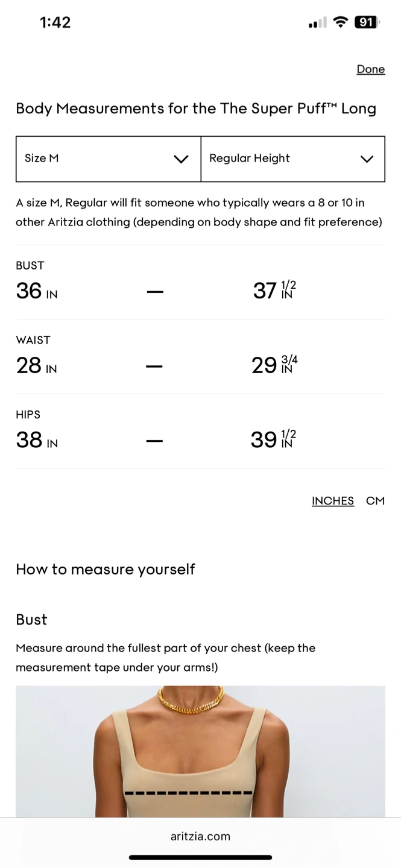Open the Regular Height dropdown

point(292,159)
